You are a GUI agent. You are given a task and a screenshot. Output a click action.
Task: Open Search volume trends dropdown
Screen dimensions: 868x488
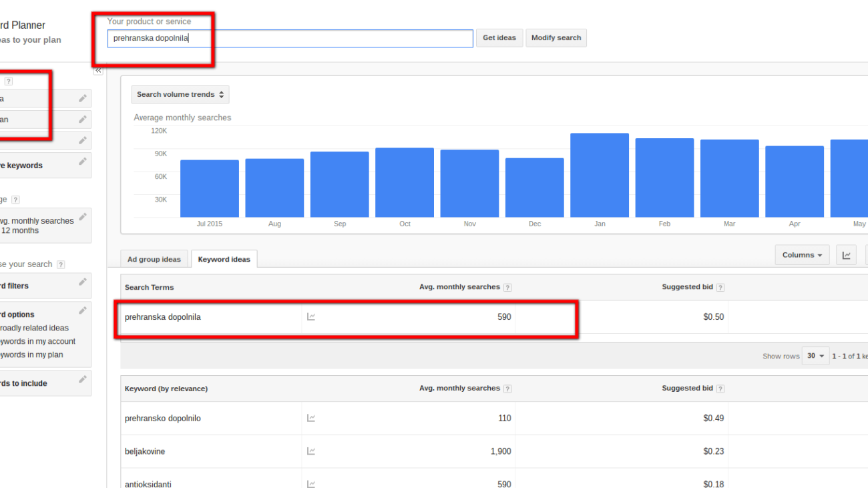click(180, 95)
